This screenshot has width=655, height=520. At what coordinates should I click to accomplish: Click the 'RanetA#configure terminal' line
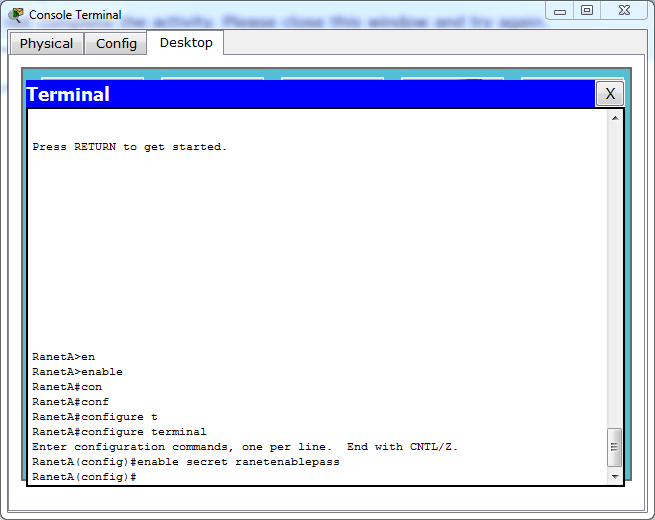[119, 432]
